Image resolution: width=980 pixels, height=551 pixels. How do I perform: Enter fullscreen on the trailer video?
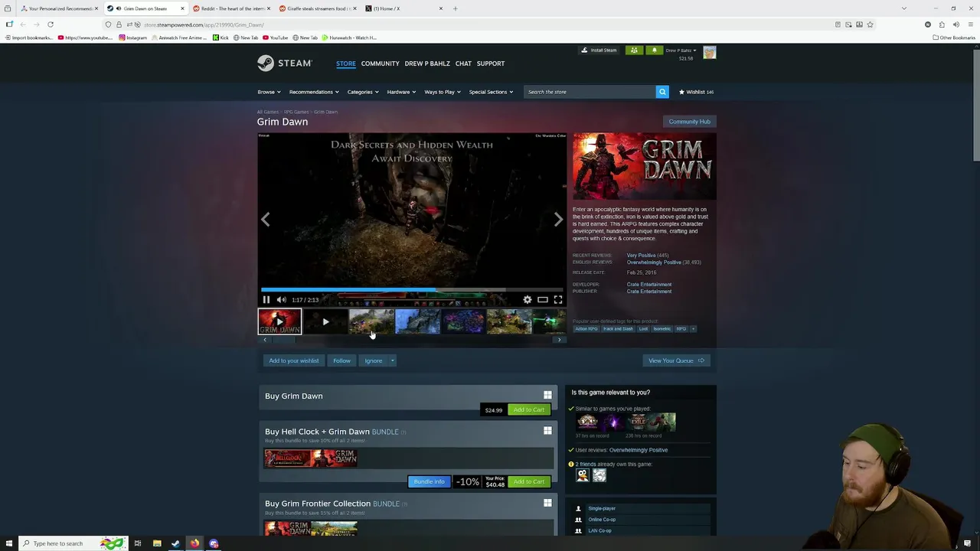558,300
